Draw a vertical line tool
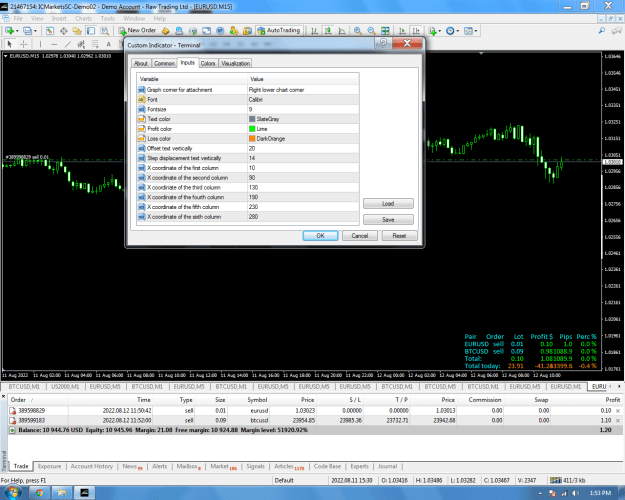Screen dimensions: 625x500 click(40, 44)
